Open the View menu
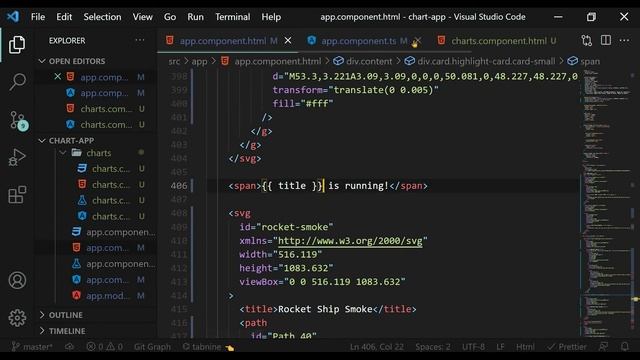This screenshot has height=360, width=640. 142,17
